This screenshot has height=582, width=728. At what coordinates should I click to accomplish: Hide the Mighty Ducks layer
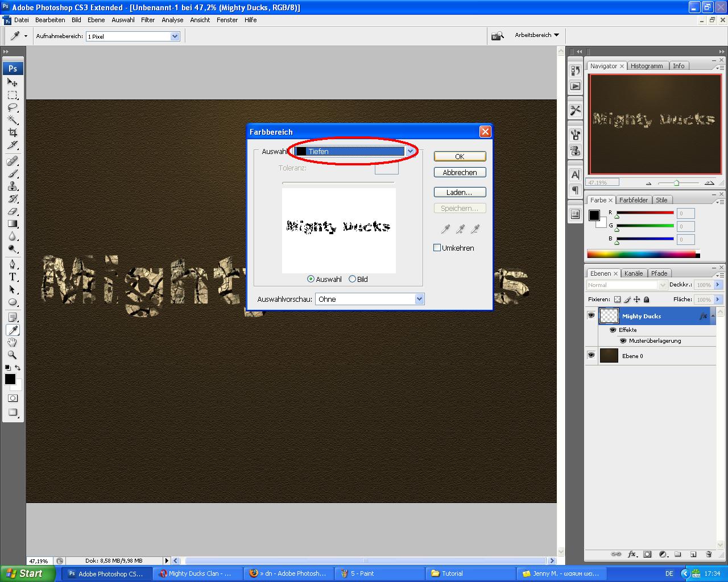click(x=591, y=315)
